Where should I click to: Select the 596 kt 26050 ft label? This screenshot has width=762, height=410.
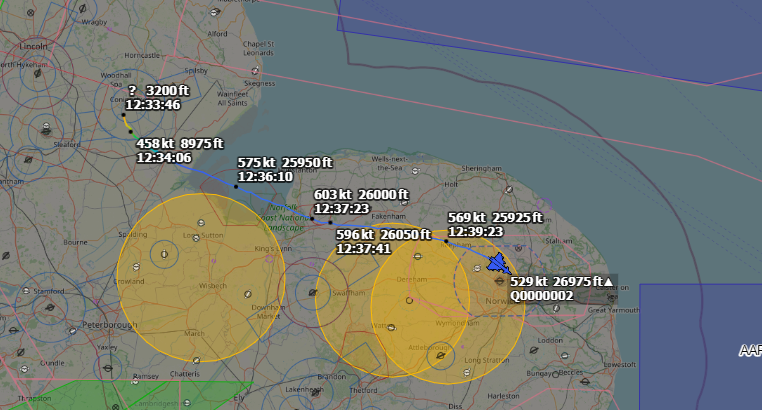[383, 235]
